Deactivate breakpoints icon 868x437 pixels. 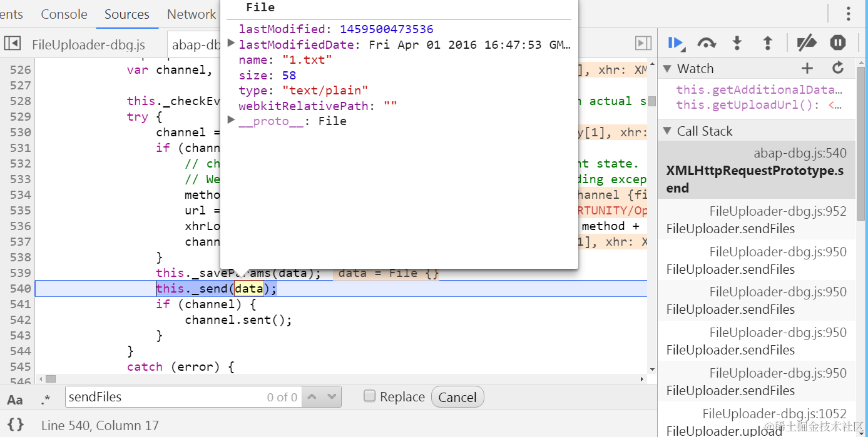(x=807, y=43)
